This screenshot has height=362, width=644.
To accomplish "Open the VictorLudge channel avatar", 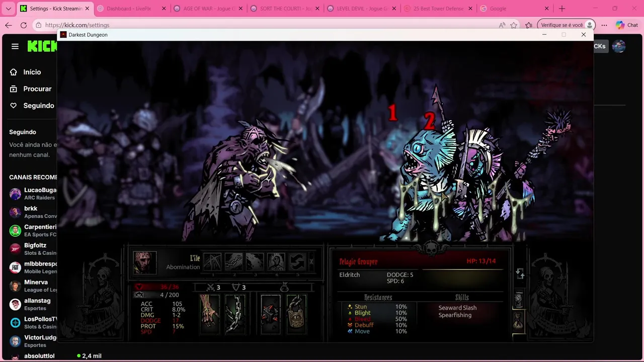I will pyautogui.click(x=15, y=341).
